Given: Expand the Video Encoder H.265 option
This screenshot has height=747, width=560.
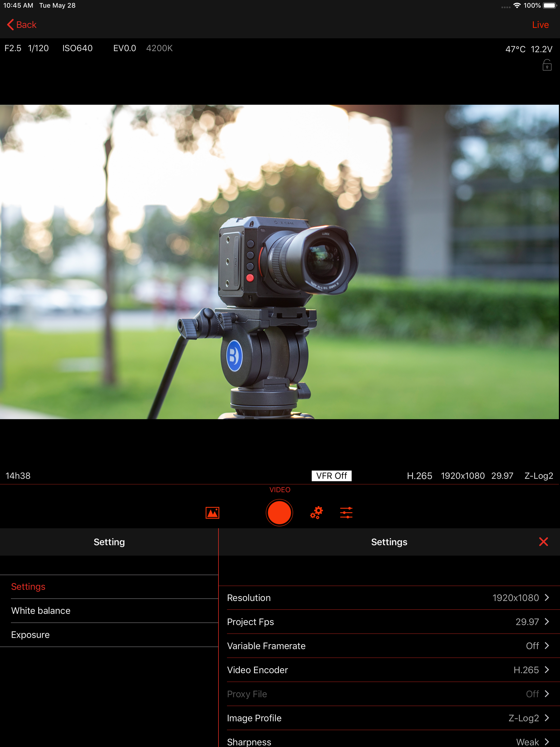Looking at the screenshot, I should 389,670.
